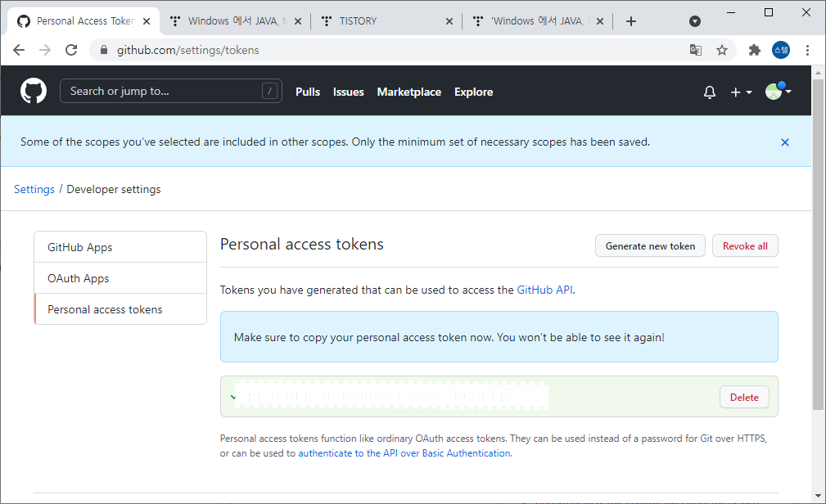Switch to second tab Windows 에서 JAVA
This screenshot has width=826, height=504.
tap(235, 21)
